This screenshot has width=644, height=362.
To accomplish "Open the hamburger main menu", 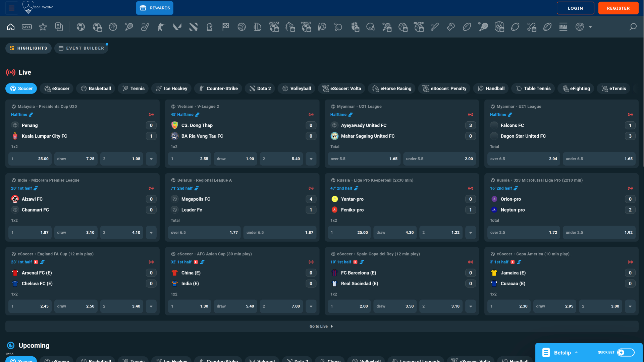I will 12,8.
